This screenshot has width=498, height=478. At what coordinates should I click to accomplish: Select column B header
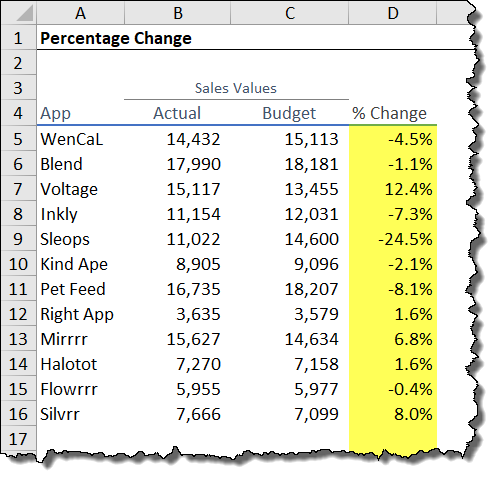pos(177,13)
